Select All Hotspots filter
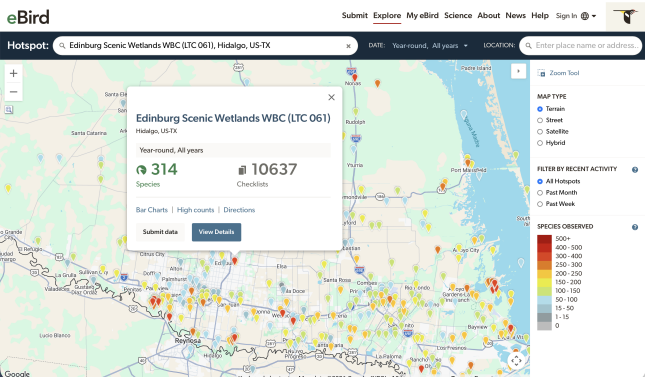Screen dimensions: 645x377 click(x=540, y=182)
